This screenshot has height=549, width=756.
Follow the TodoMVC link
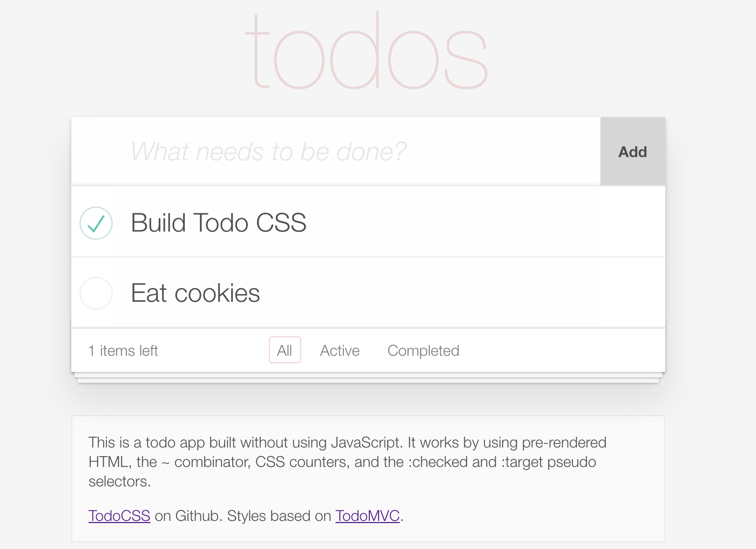[x=368, y=516]
